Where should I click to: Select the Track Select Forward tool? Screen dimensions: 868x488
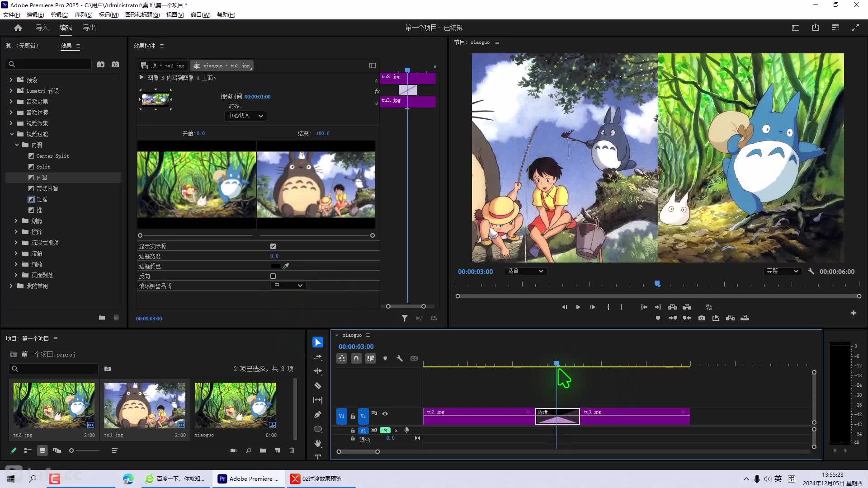[318, 357]
